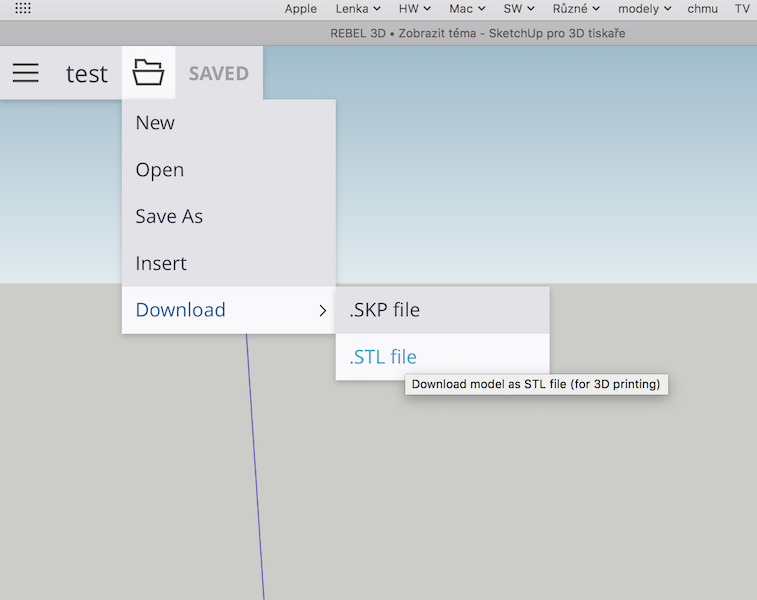Open the hamburger main menu
The width and height of the screenshot is (757, 600).
[26, 73]
